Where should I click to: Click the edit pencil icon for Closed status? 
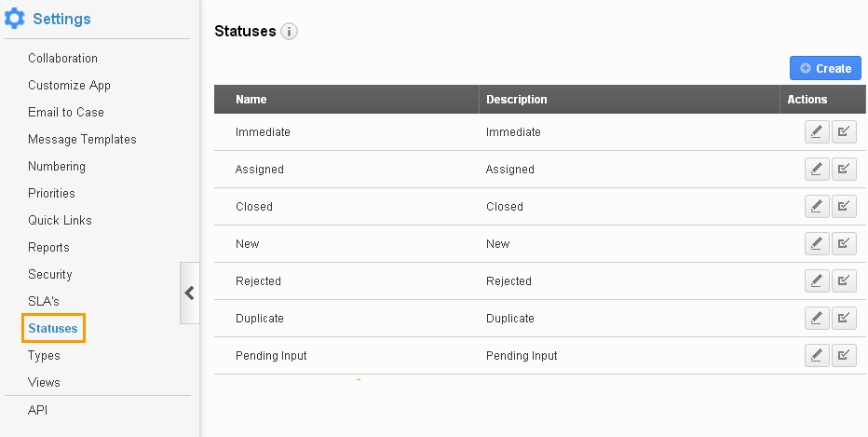coord(817,207)
